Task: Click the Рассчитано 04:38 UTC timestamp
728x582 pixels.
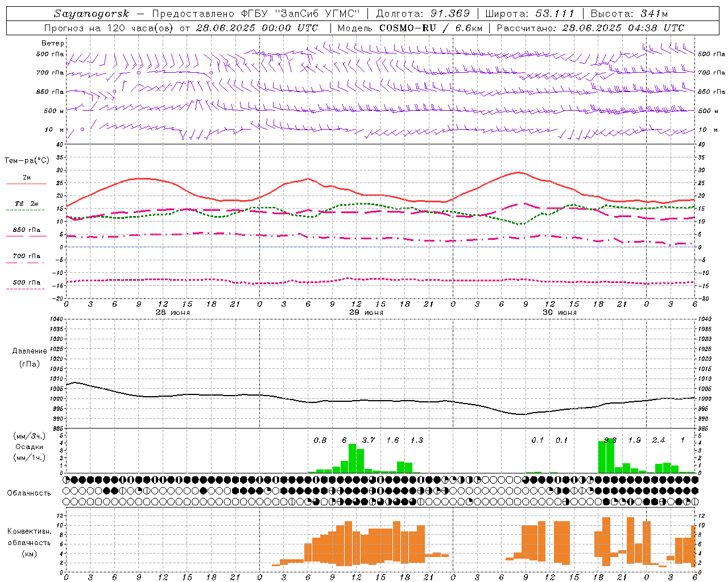Action: [x=590, y=28]
